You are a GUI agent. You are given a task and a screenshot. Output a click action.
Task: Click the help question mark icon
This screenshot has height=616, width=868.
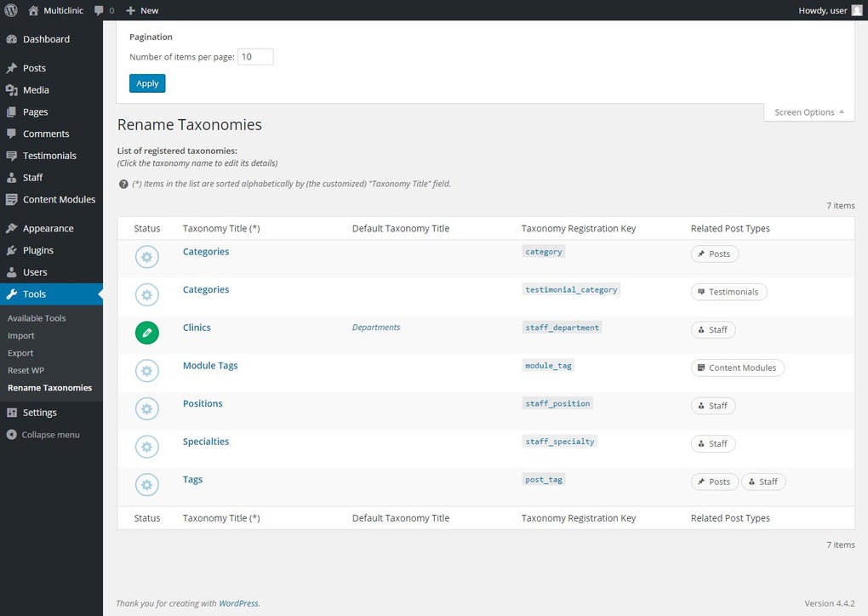tap(123, 184)
